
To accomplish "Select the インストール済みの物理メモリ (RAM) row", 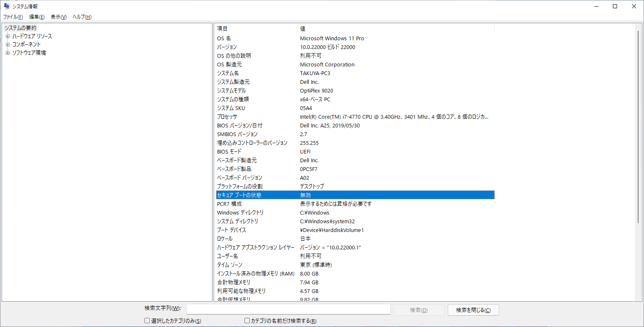I will (x=355, y=273).
